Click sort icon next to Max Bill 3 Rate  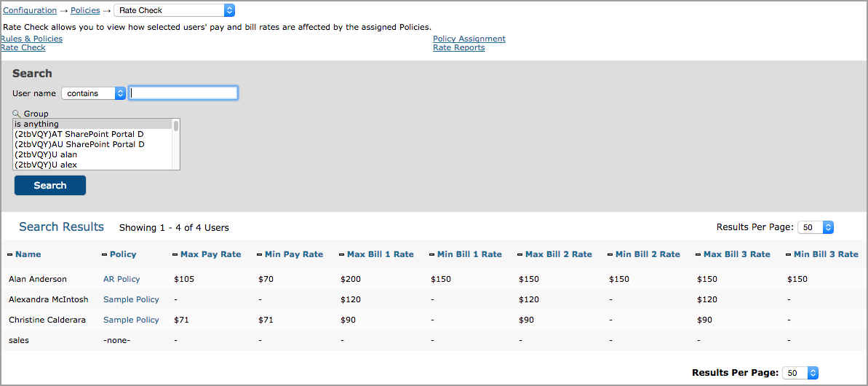(x=698, y=255)
